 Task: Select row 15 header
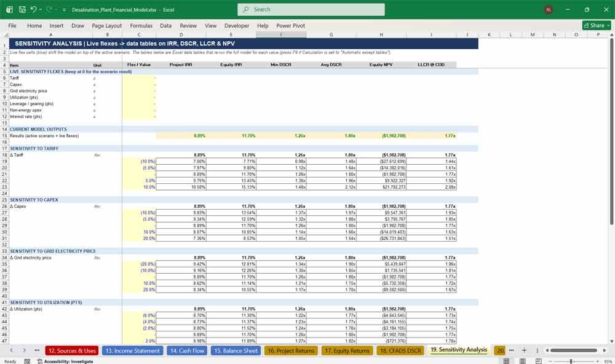[4, 136]
